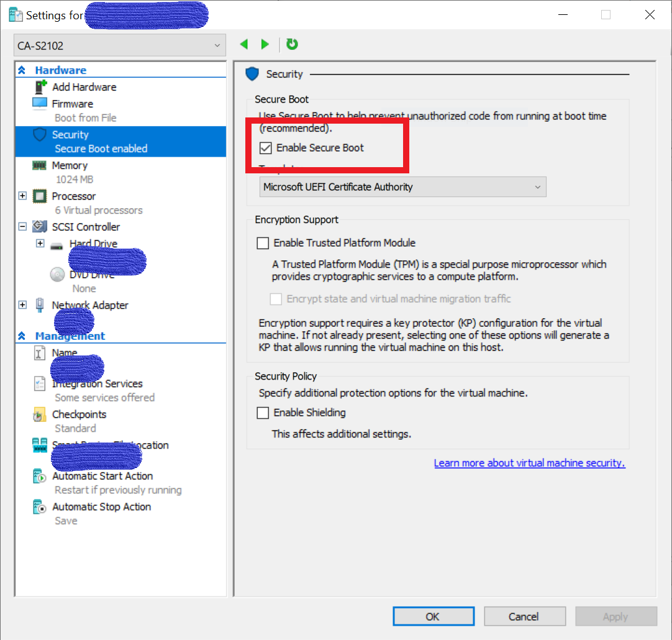The height and width of the screenshot is (640, 672).
Task: Expand the Processor tree node
Action: coord(23,196)
